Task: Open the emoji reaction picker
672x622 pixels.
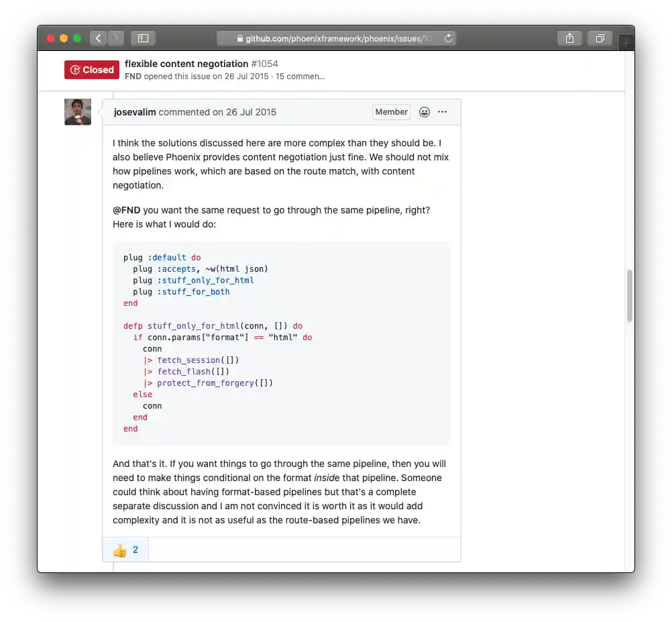Action: 425,112
